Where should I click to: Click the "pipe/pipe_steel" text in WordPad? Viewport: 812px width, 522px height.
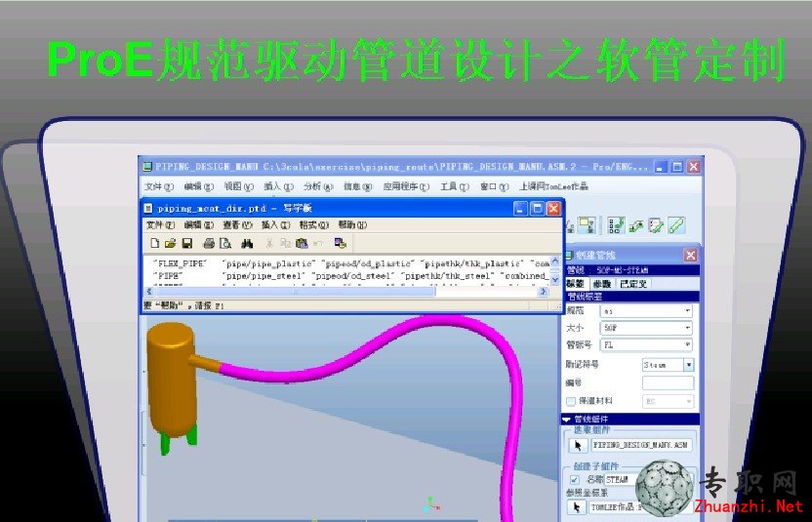(263, 276)
